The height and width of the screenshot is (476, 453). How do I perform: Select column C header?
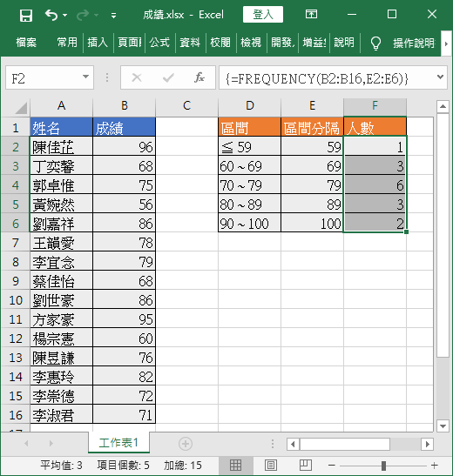click(x=186, y=106)
